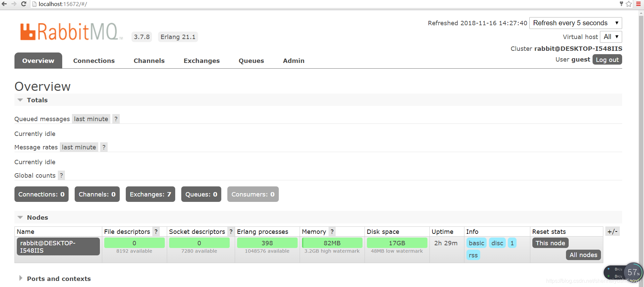Viewport: 644px width, 287px height.
Task: Change Queued messages last minute range
Action: 91,119
